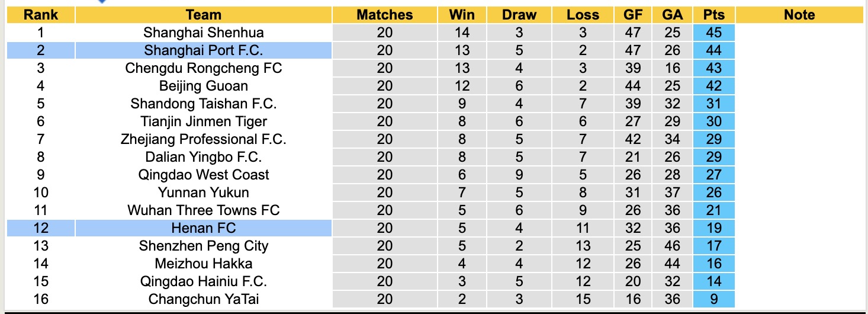
Task: Click Shandong Taishan F.C. team name
Action: point(203,104)
